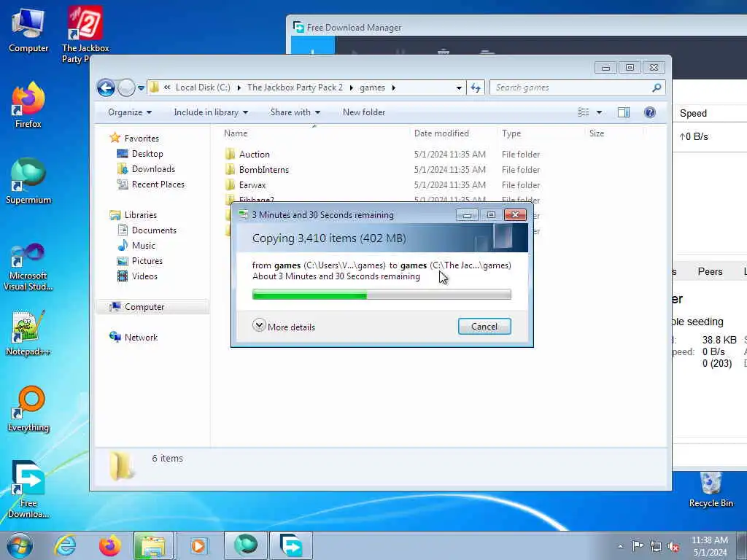Toggle the preview pane button
The height and width of the screenshot is (560, 747).
[623, 112]
